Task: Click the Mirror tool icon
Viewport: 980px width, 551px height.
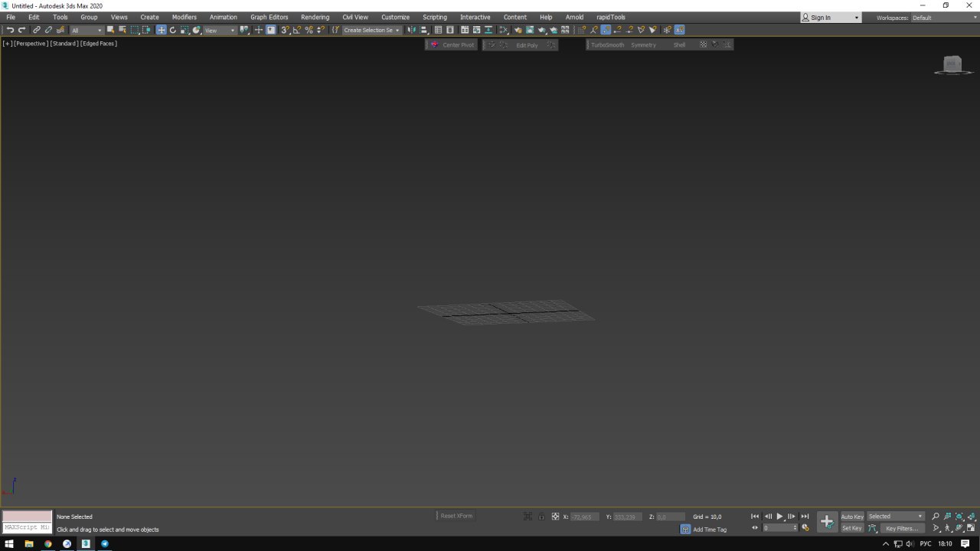Action: [x=411, y=30]
